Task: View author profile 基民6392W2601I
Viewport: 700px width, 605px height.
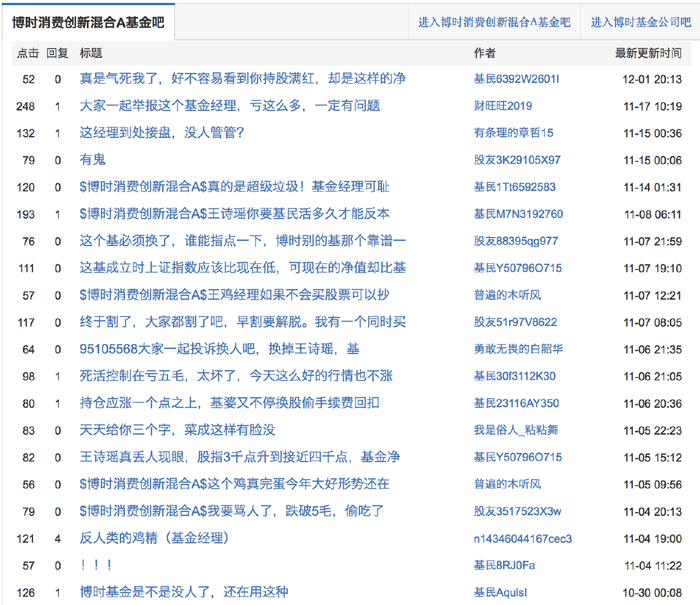Action: coord(516,79)
